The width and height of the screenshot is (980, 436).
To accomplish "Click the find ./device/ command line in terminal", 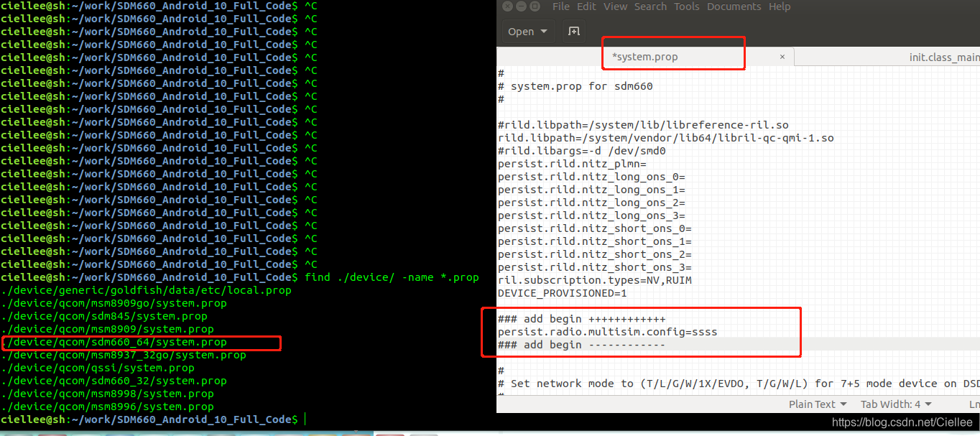I will click(x=392, y=277).
